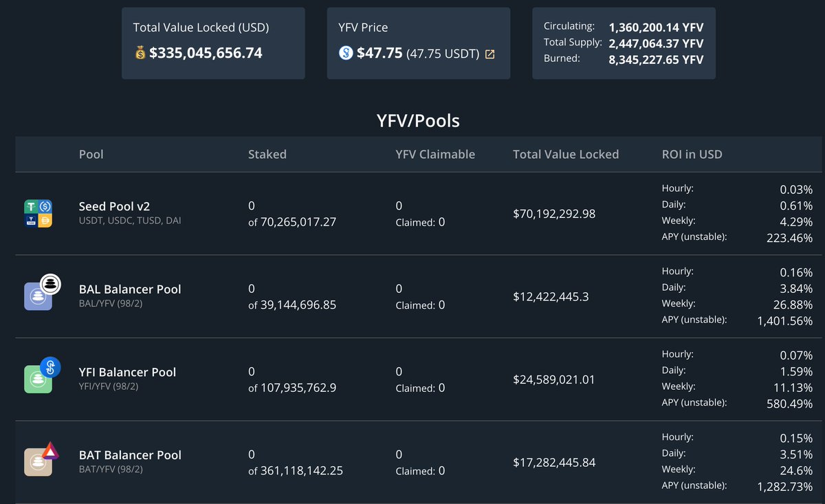Click the YFV Claimable column header

[435, 154]
